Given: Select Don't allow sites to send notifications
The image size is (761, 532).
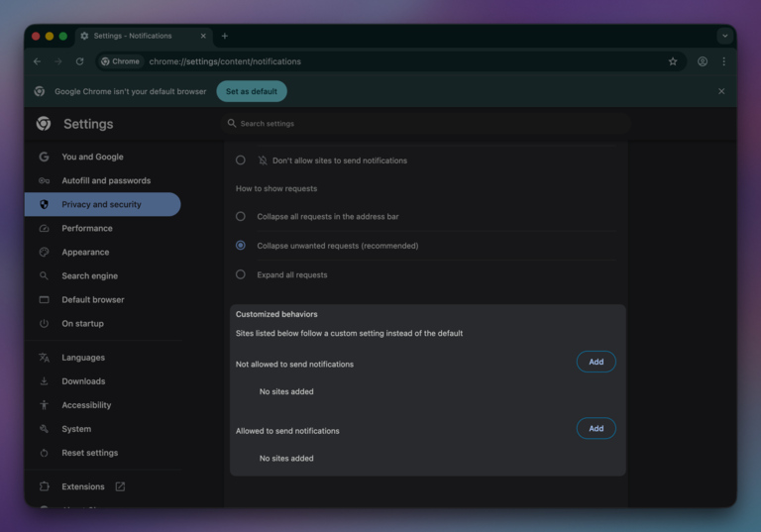Looking at the screenshot, I should pyautogui.click(x=240, y=160).
